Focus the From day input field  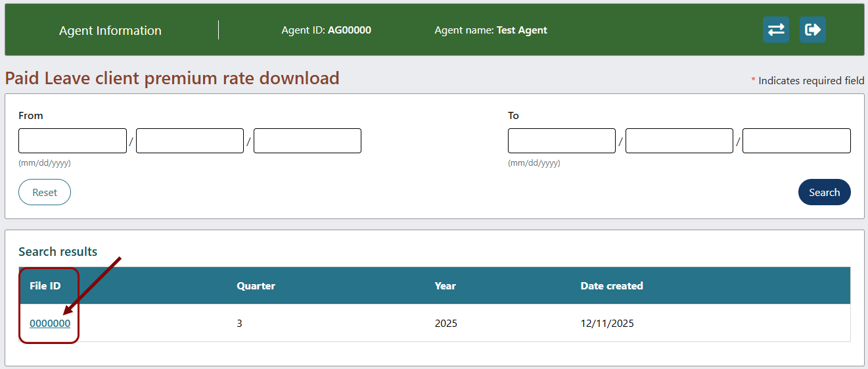(189, 141)
